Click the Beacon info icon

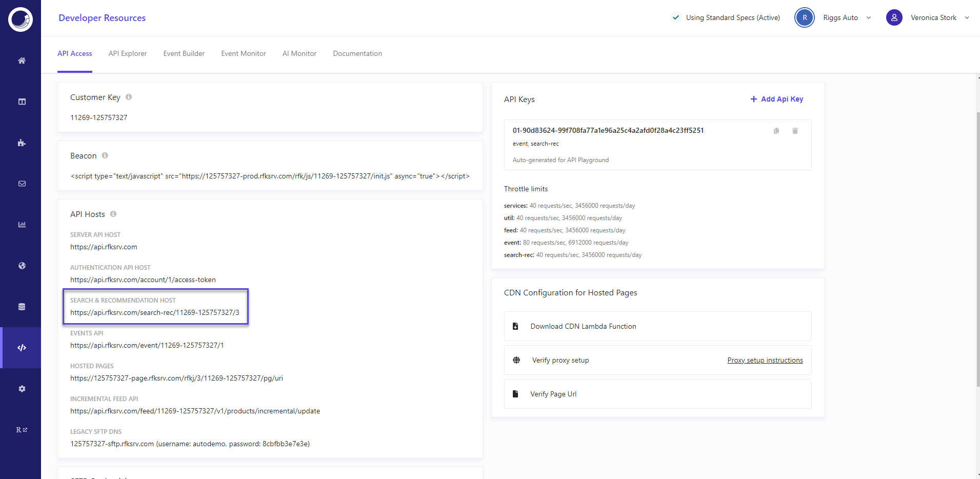coord(105,155)
